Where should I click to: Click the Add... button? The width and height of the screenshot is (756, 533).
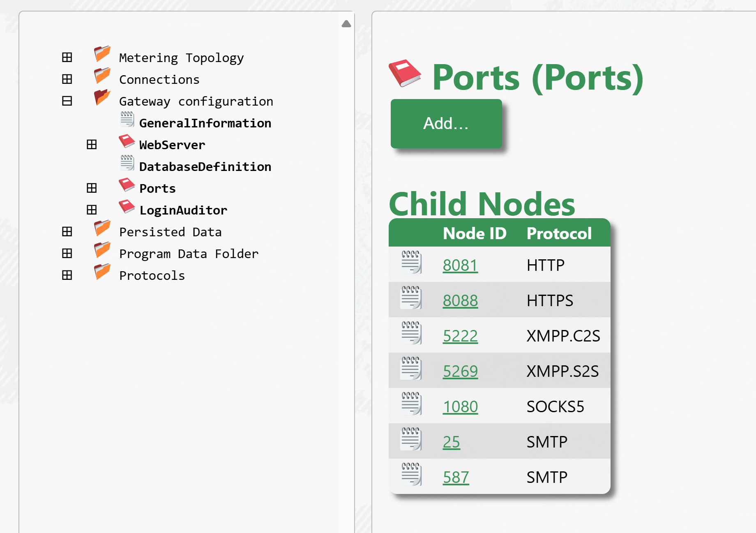[x=446, y=124]
